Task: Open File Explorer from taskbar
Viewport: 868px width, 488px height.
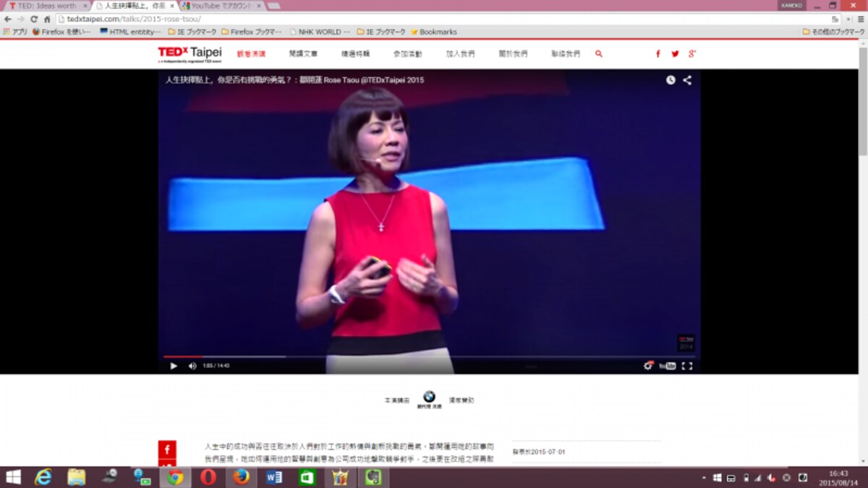Action: [76, 477]
